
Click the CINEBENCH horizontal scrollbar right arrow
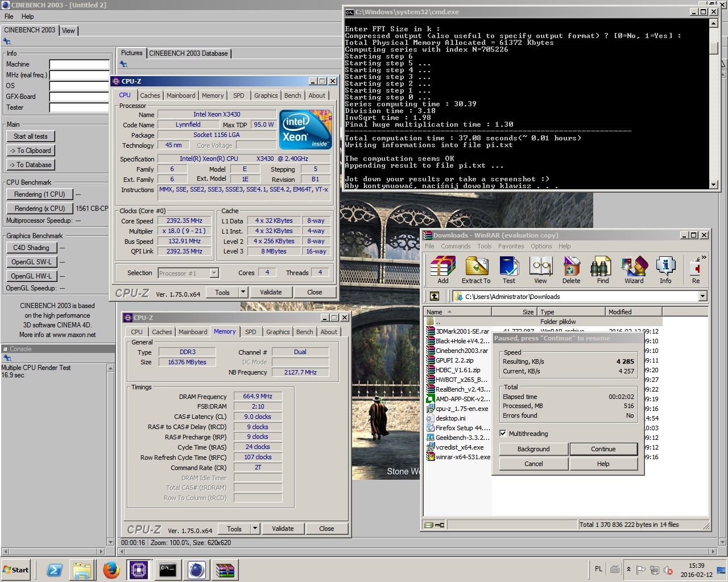pos(713,551)
